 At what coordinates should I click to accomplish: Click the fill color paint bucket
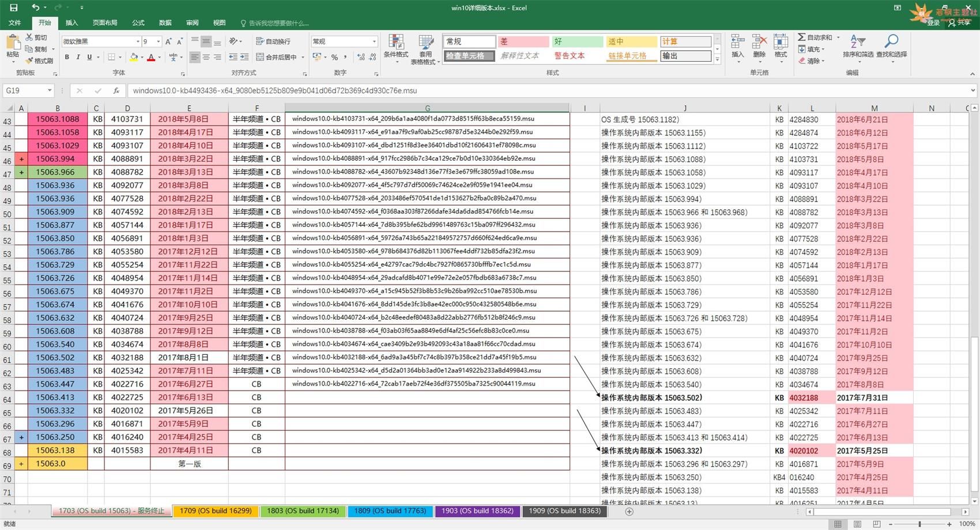click(134, 57)
